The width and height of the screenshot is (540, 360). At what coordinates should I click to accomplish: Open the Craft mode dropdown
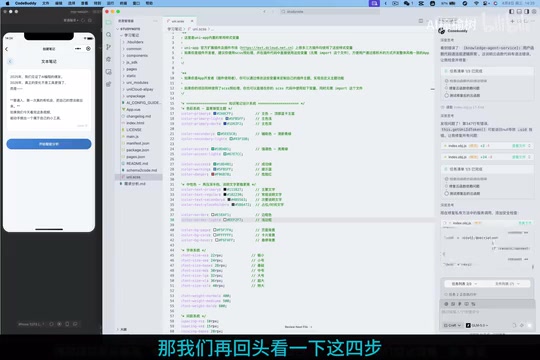(452, 325)
